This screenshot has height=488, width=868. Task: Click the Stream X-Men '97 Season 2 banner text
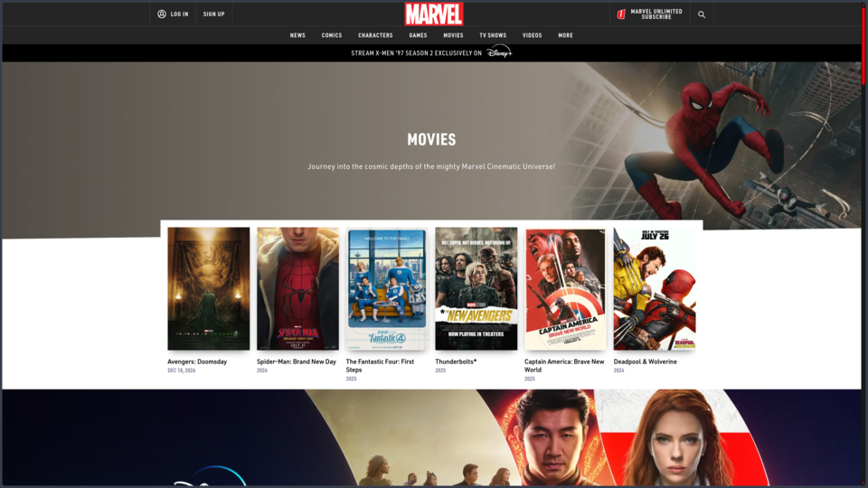(416, 53)
